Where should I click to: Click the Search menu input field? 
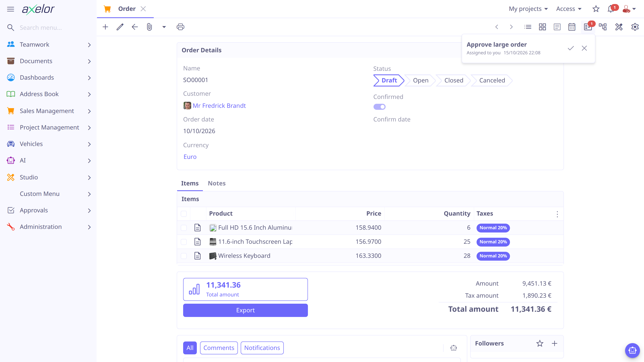click(55, 28)
